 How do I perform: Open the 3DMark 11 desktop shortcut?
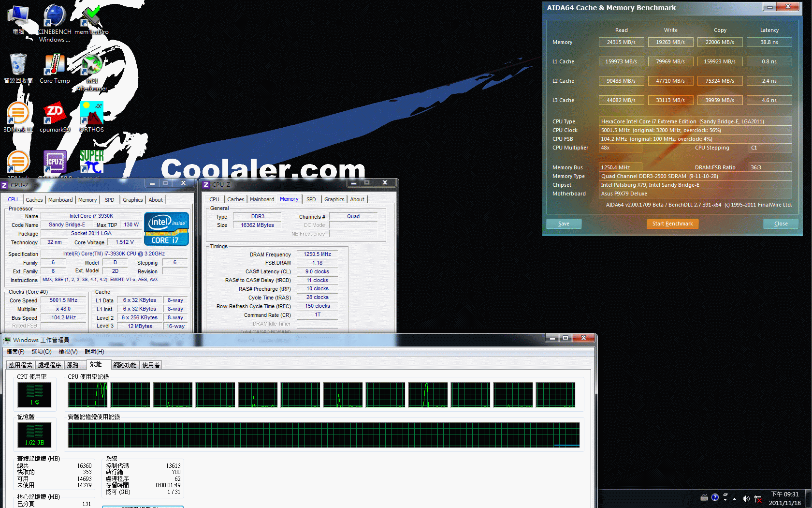18,117
